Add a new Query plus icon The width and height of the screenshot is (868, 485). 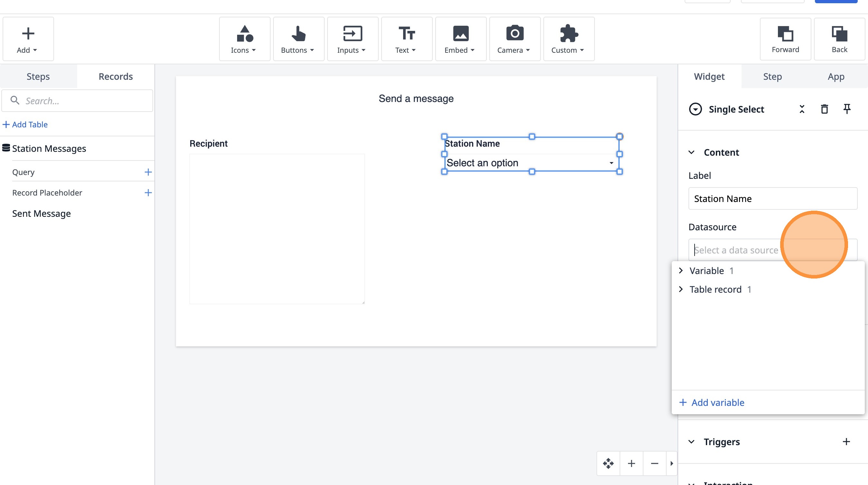tap(148, 172)
